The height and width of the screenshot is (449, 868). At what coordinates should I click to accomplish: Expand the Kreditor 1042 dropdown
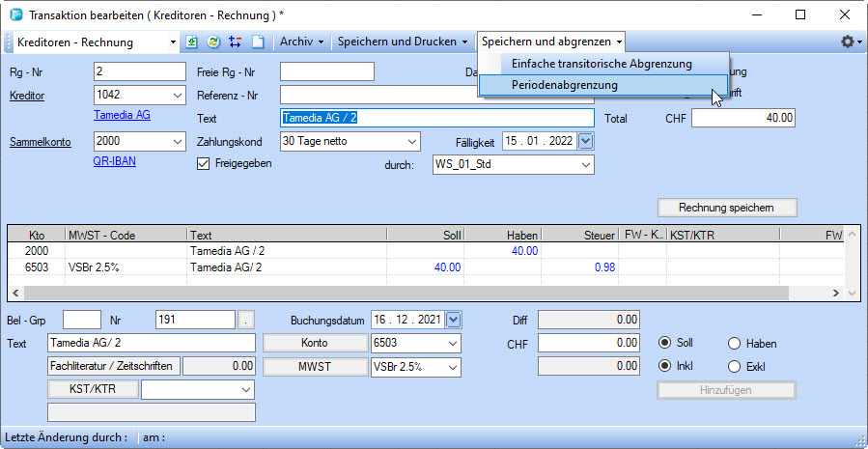(177, 95)
